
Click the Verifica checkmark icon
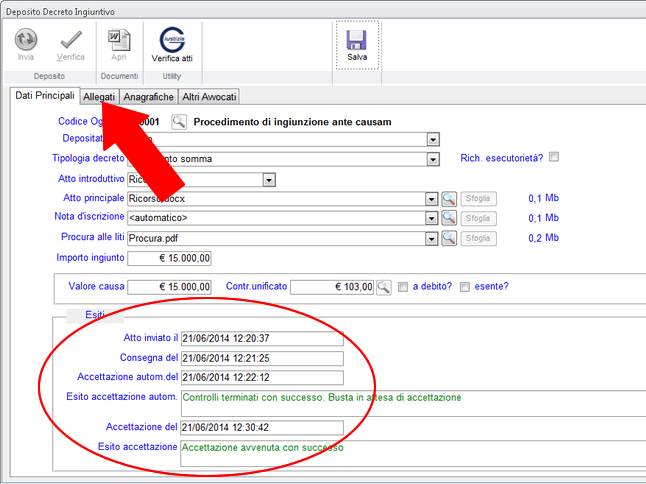tap(71, 40)
